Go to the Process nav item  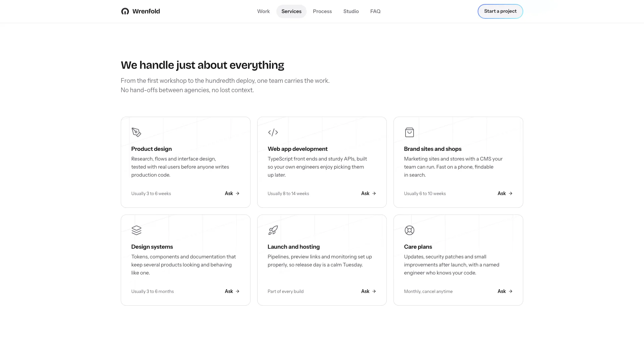coord(322,11)
